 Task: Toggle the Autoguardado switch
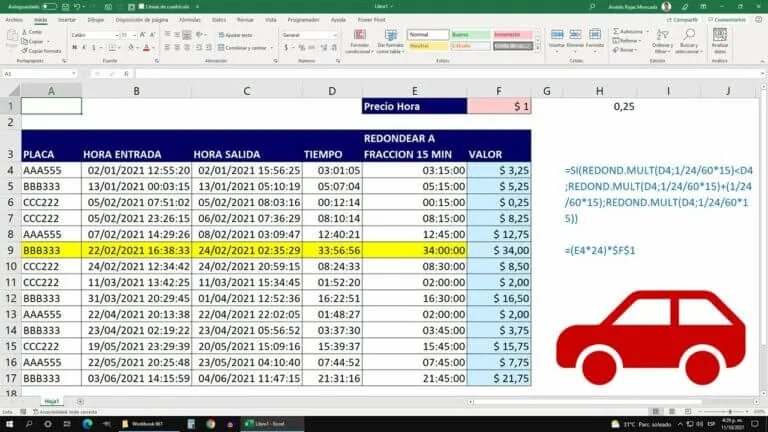point(48,7)
